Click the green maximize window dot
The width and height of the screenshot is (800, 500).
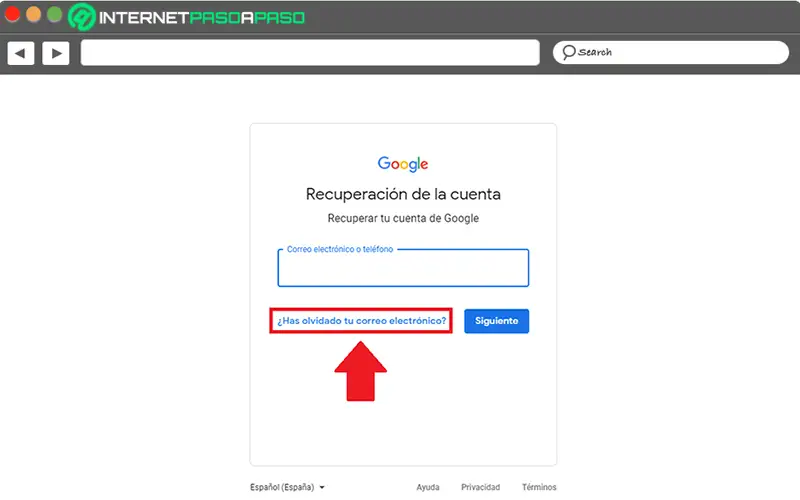(54, 14)
